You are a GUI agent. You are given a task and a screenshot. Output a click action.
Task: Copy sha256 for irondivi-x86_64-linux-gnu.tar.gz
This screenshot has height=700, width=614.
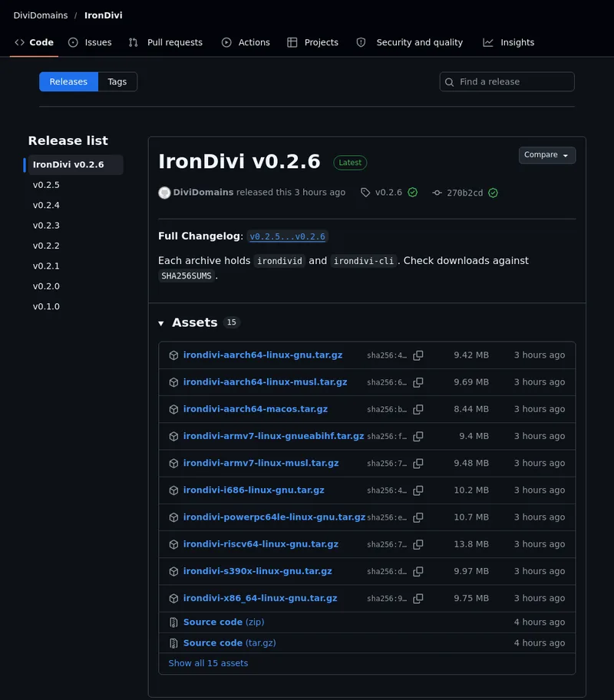point(418,598)
